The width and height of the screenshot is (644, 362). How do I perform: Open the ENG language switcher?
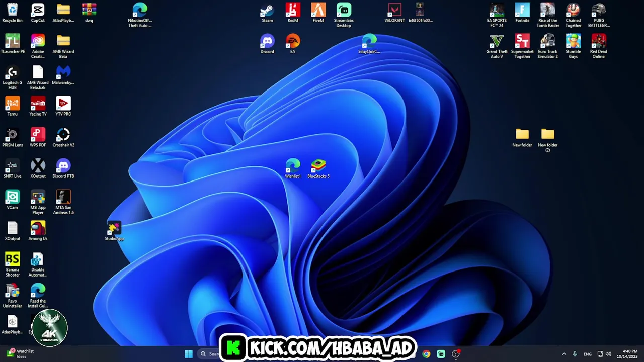(587, 354)
